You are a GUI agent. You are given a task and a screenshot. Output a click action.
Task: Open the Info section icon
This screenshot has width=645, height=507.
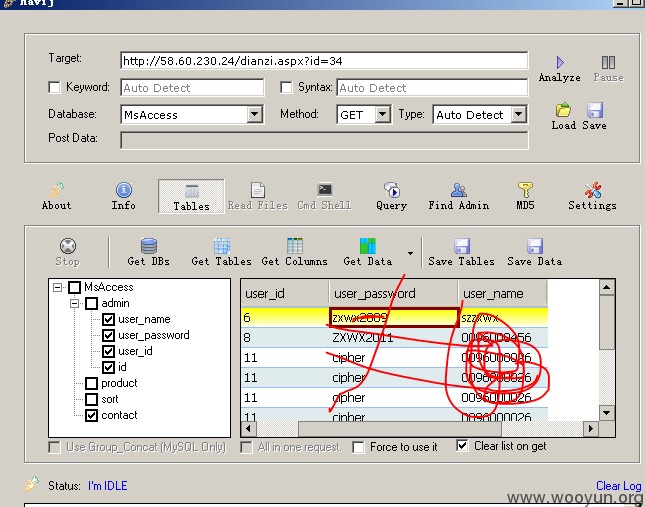tap(124, 190)
